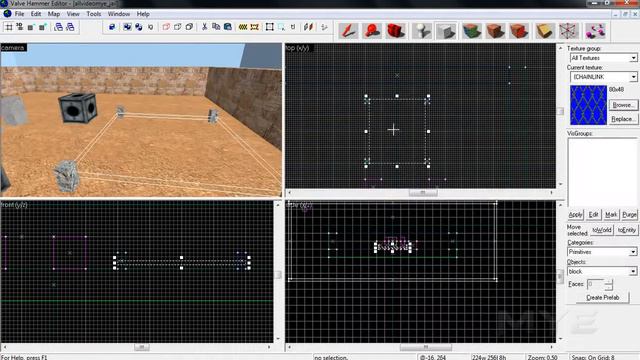The image size is (640, 360).
Task: Click front view horizontal scrollbar thumb
Action: 142,347
